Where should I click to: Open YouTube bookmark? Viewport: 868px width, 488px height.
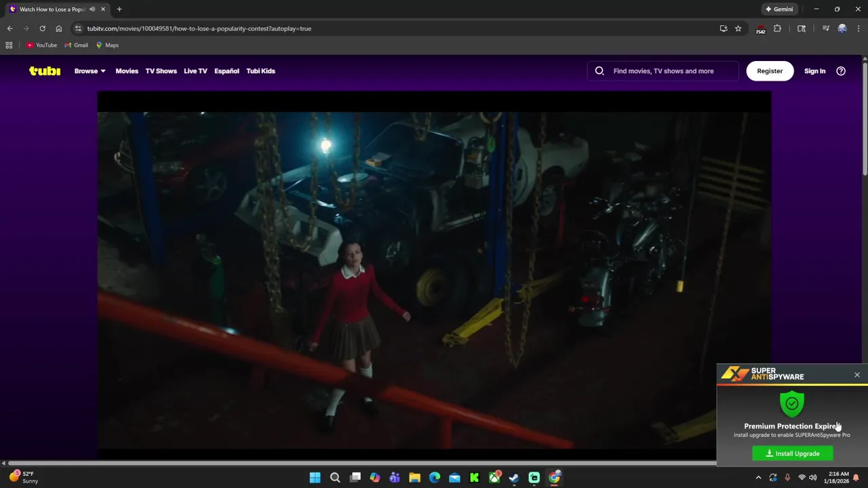(41, 45)
